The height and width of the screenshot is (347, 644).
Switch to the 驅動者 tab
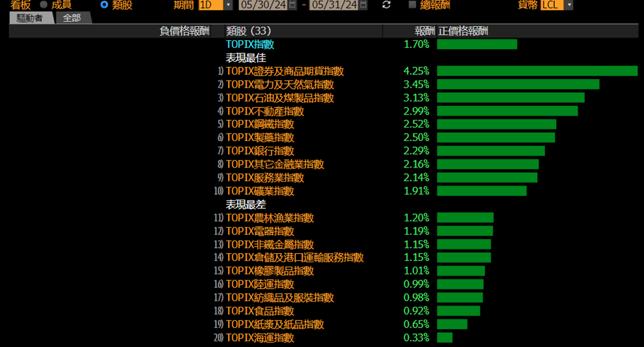pyautogui.click(x=30, y=18)
